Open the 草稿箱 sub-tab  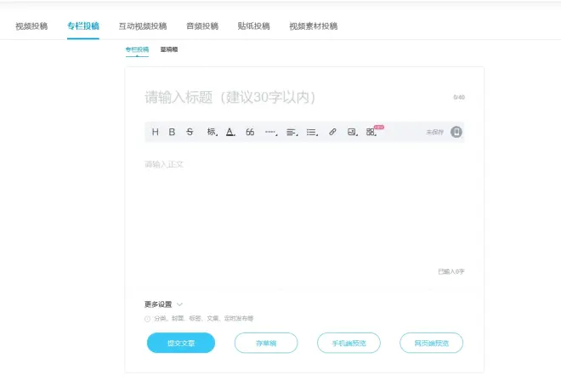(x=169, y=49)
